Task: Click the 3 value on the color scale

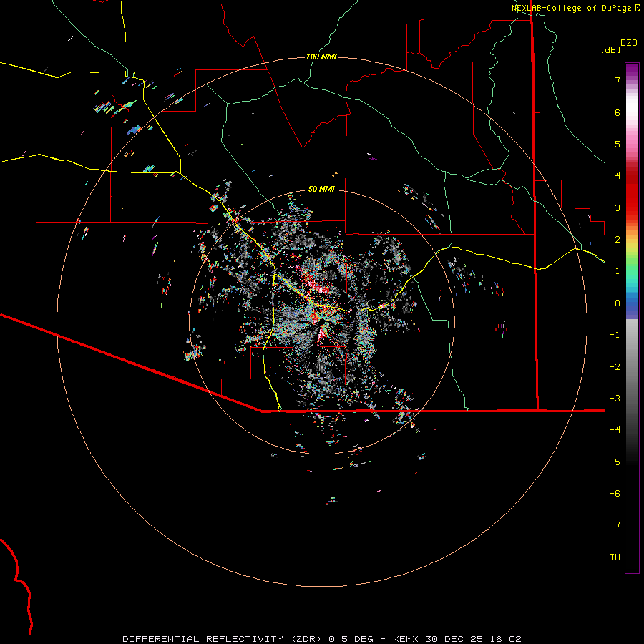Action: coord(618,208)
